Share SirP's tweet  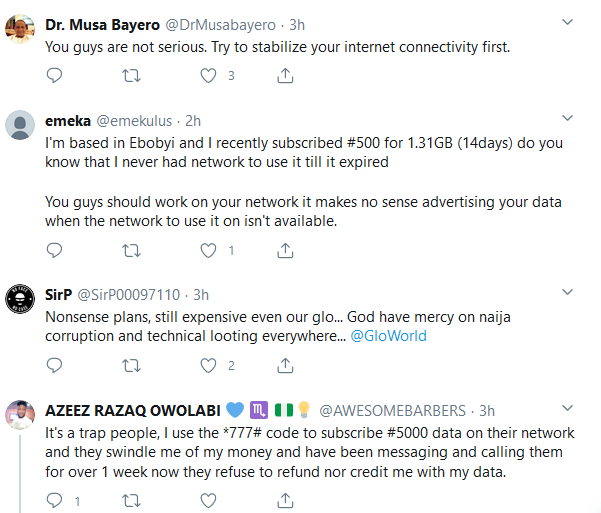(284, 365)
